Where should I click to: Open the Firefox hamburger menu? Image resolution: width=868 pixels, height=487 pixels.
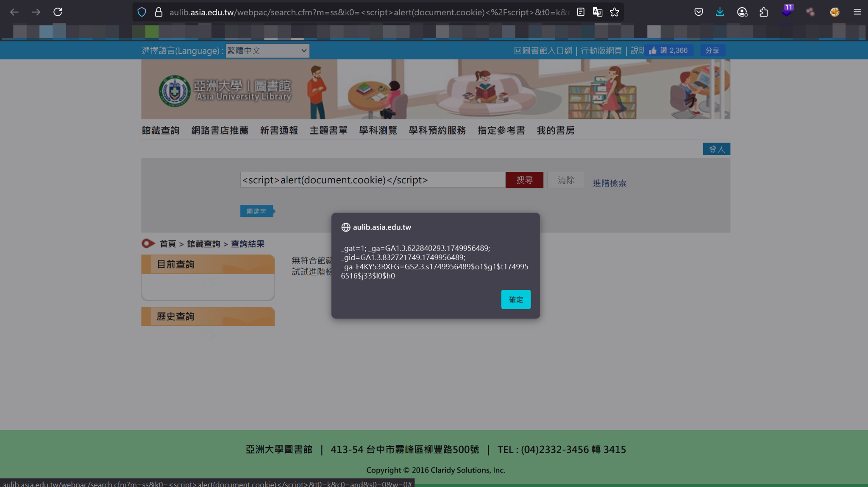coord(857,12)
